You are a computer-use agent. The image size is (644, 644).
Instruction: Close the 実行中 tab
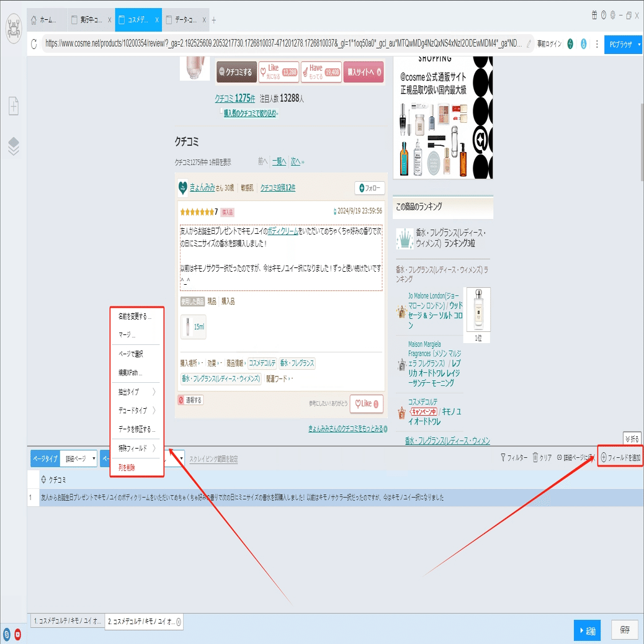tap(110, 20)
